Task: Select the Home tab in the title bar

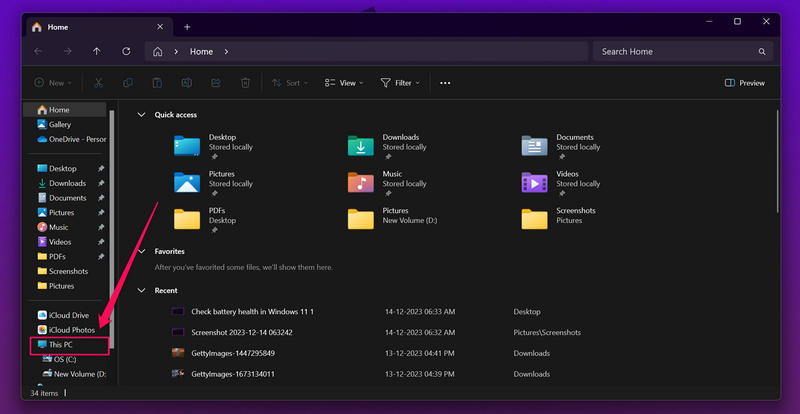Action: [58, 27]
